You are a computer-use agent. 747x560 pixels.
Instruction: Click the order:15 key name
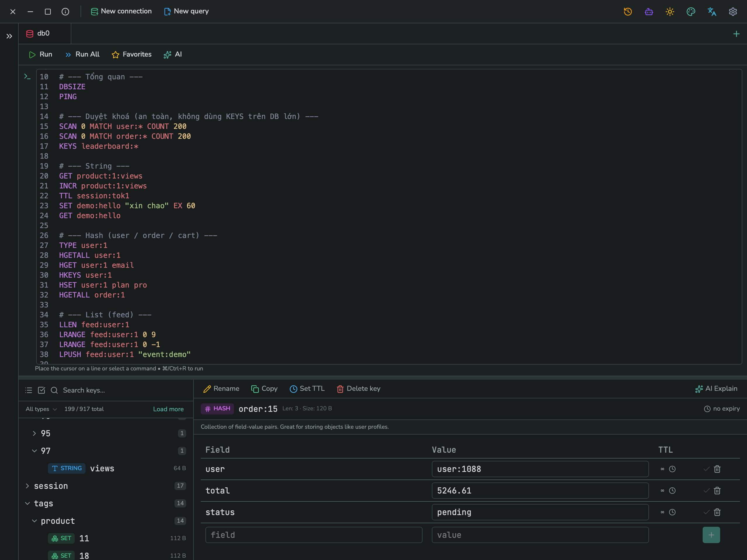coord(258,409)
